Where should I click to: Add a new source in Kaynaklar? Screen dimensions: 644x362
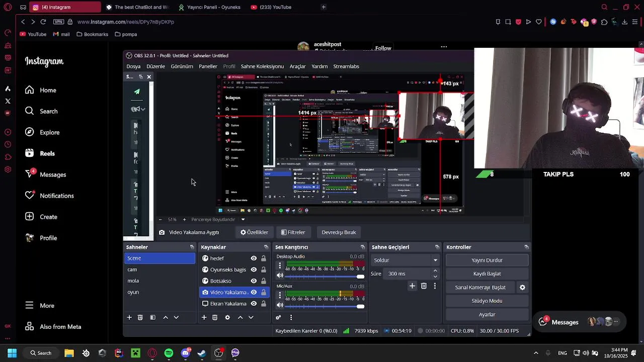pos(204,317)
